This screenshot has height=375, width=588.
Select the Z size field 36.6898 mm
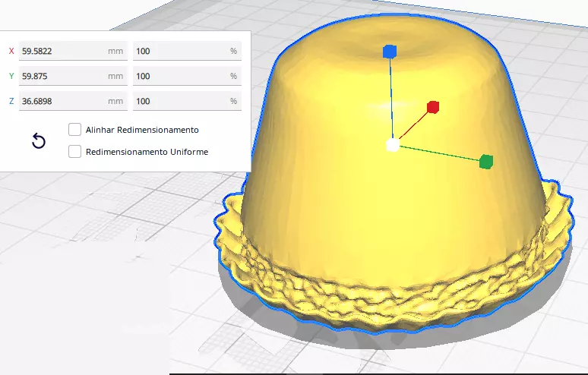click(73, 101)
